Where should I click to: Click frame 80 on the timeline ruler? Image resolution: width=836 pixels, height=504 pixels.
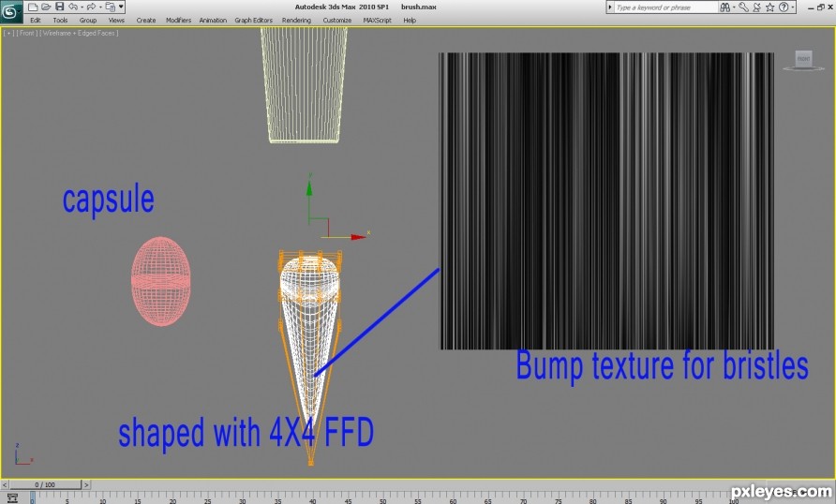[x=593, y=499]
